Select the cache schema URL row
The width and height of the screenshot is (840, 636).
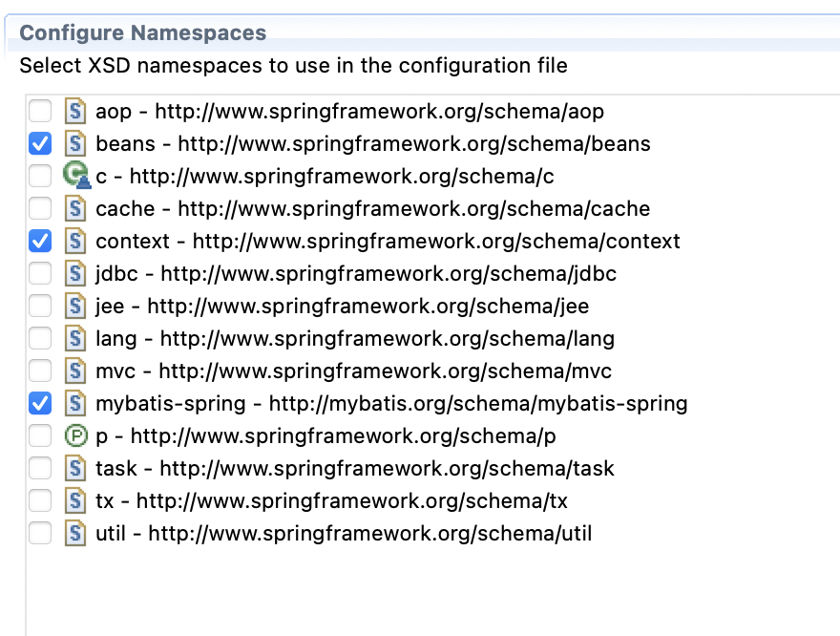373,208
